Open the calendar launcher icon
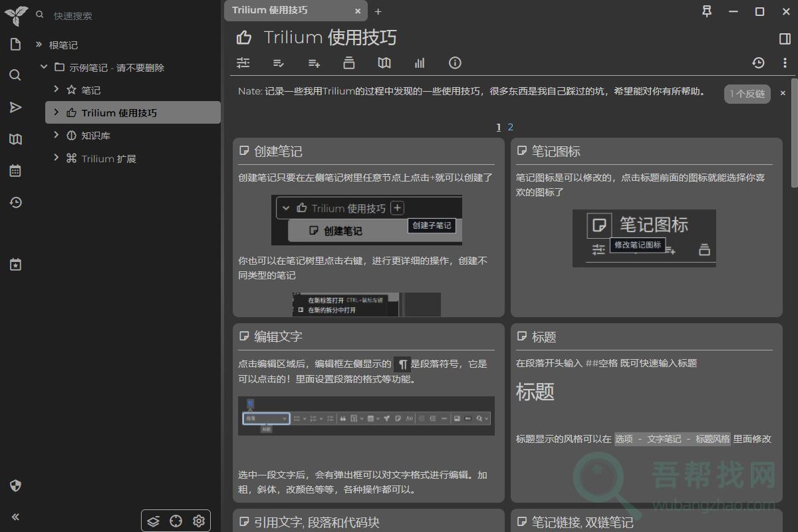This screenshot has width=798, height=532. [15, 171]
